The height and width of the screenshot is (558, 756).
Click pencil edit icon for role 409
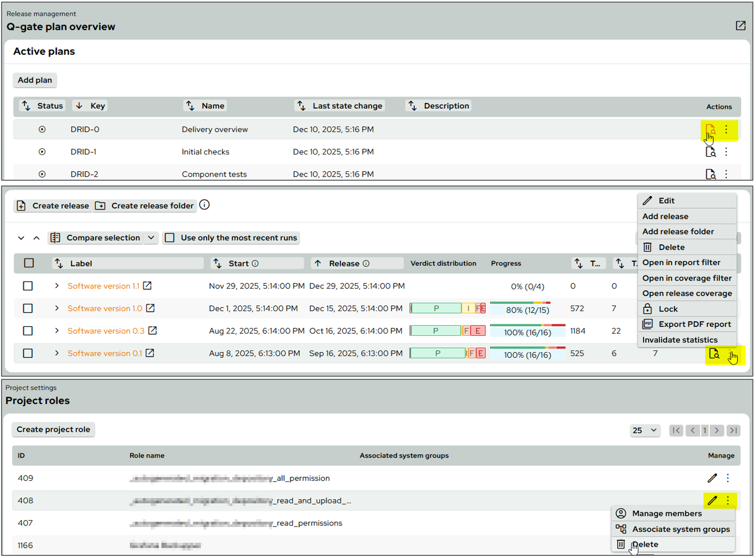(712, 478)
